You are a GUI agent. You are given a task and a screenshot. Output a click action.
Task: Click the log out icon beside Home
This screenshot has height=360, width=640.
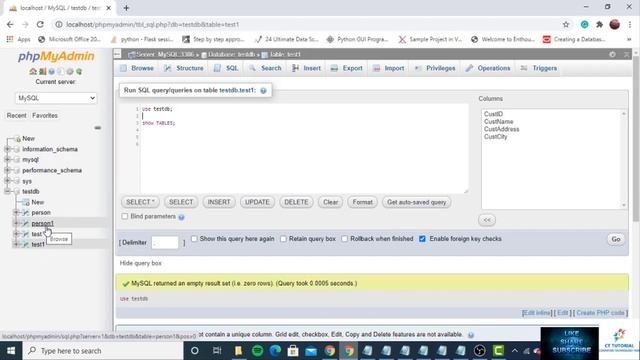point(42,71)
